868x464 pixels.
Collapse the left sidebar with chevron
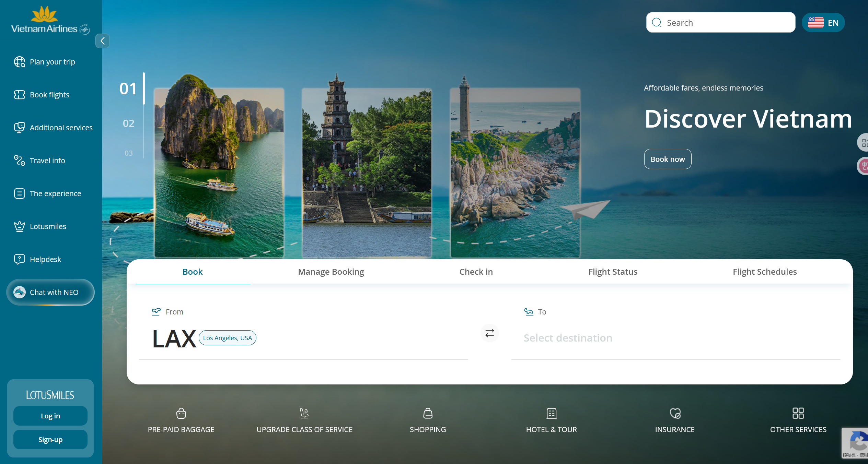[x=103, y=41]
